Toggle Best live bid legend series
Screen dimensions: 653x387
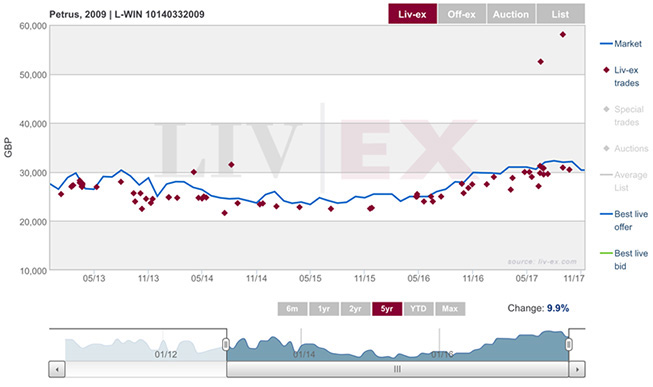(624, 260)
